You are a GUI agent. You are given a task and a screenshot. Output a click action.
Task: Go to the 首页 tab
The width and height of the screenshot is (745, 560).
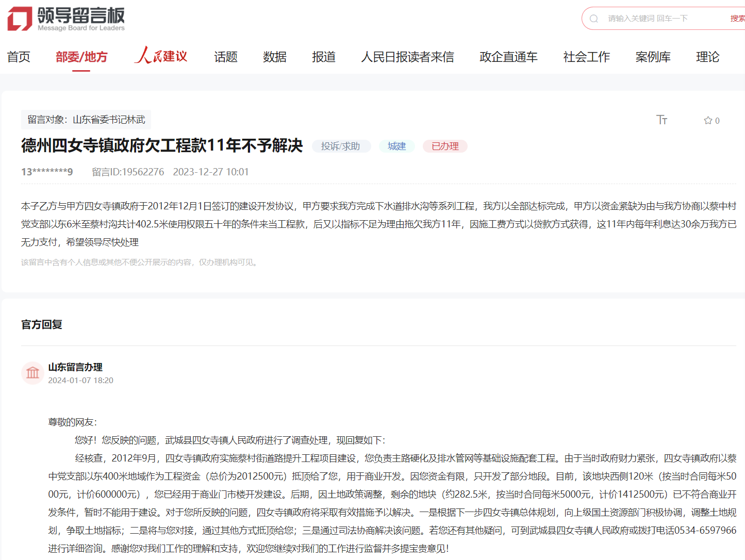coord(19,57)
